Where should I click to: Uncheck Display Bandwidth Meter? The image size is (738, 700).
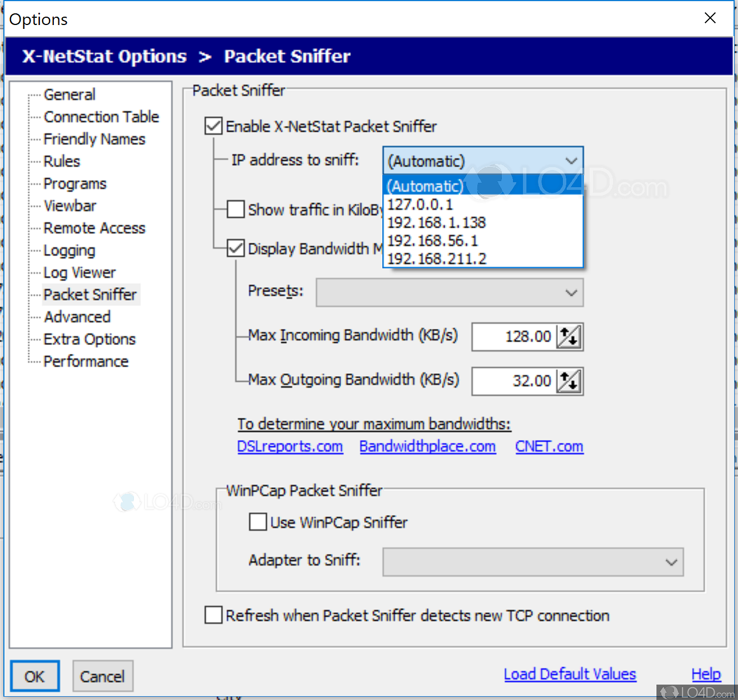pos(235,248)
